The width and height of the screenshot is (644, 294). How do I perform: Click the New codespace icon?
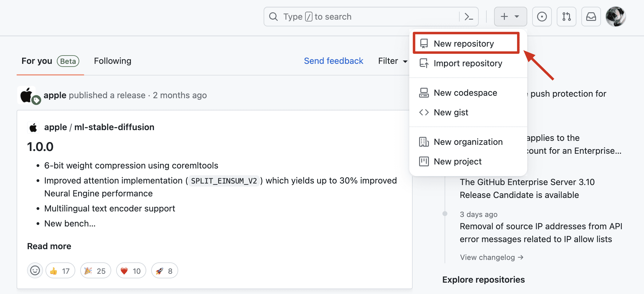click(x=424, y=93)
